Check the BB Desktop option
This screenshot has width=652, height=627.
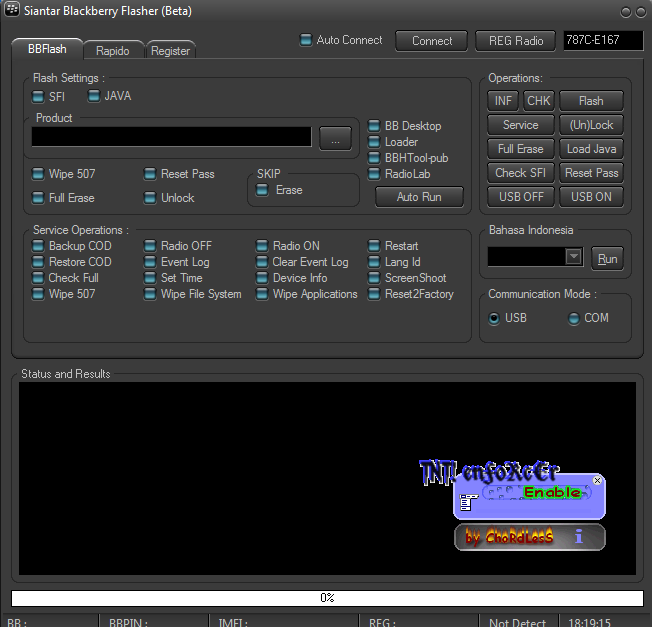coord(374,126)
